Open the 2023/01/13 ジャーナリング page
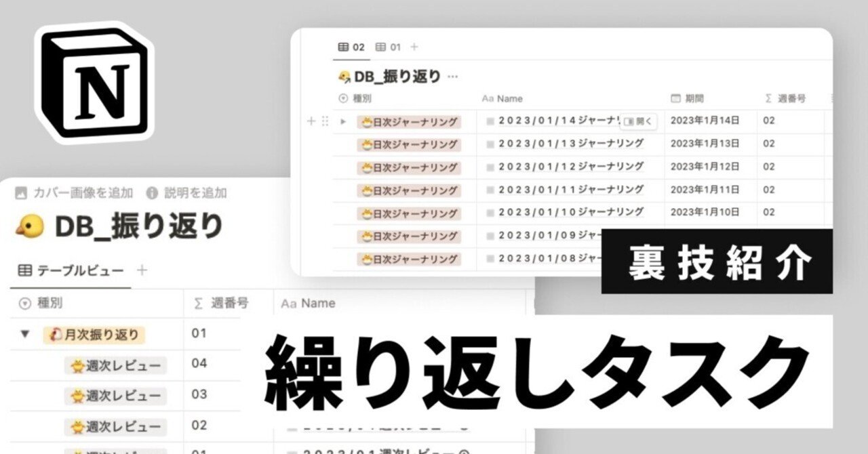This screenshot has height=454, width=868. pos(571,143)
